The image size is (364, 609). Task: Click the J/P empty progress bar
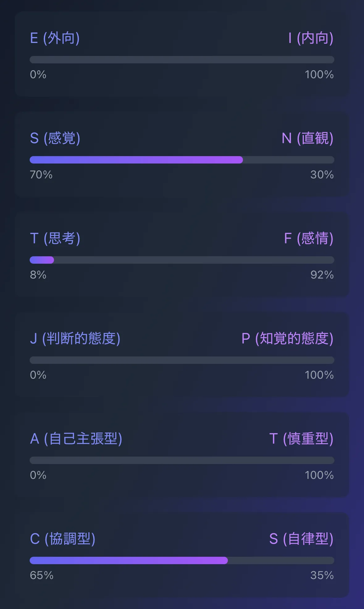point(182,360)
